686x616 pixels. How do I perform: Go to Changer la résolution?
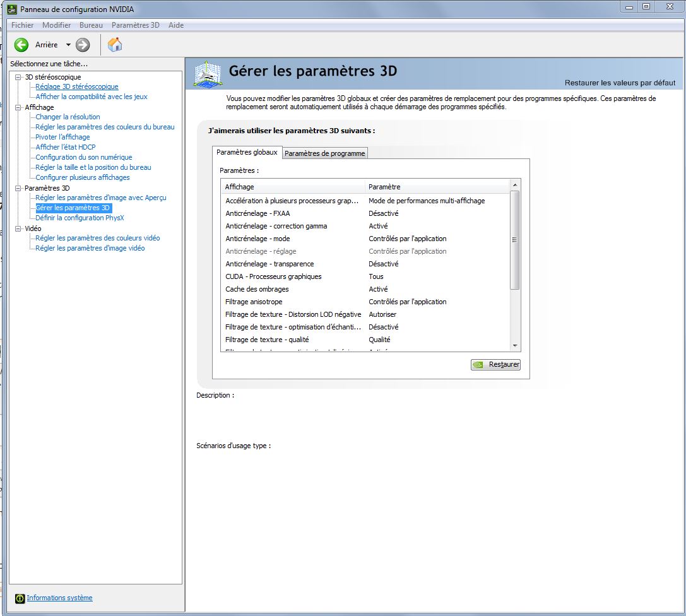pyautogui.click(x=68, y=117)
